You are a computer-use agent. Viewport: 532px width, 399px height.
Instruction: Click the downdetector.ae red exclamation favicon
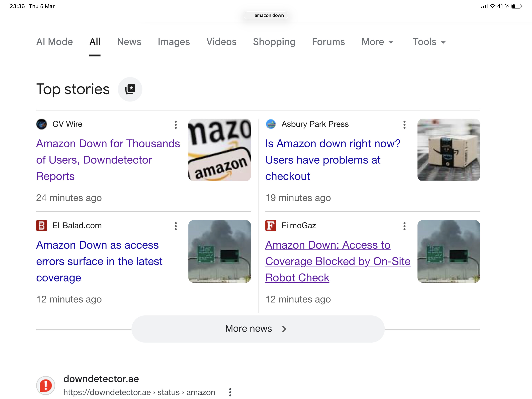[46, 385]
